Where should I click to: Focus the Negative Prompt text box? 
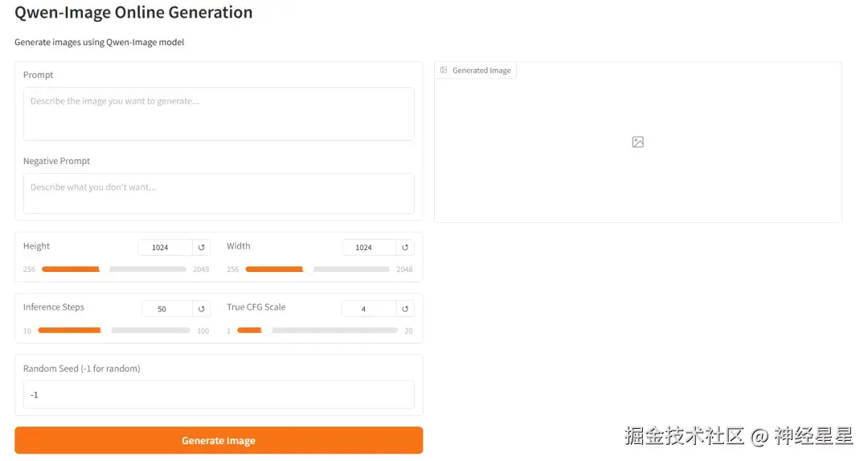click(219, 193)
